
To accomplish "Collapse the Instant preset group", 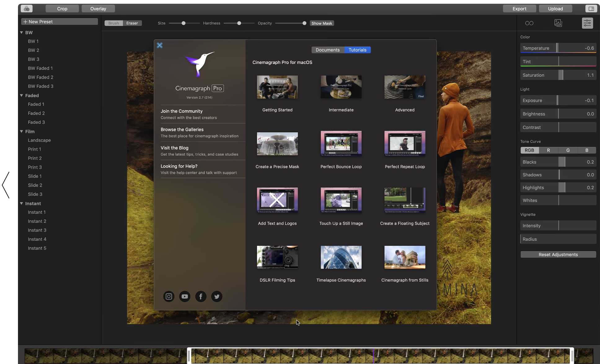I will [22, 203].
